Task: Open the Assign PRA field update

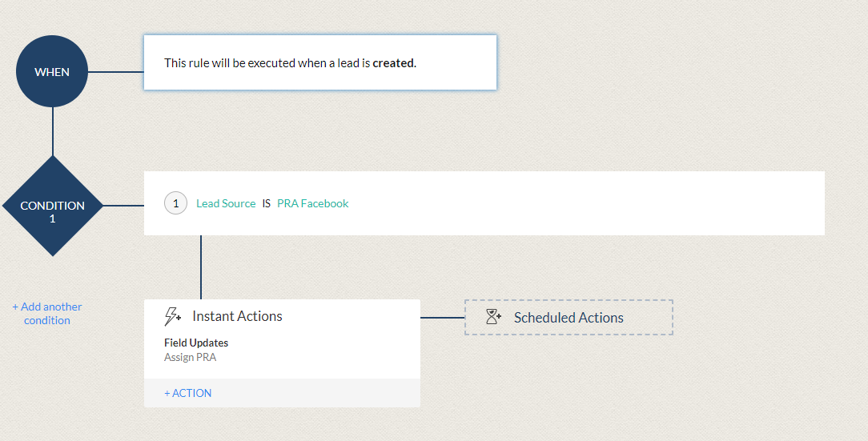Action: 190,358
